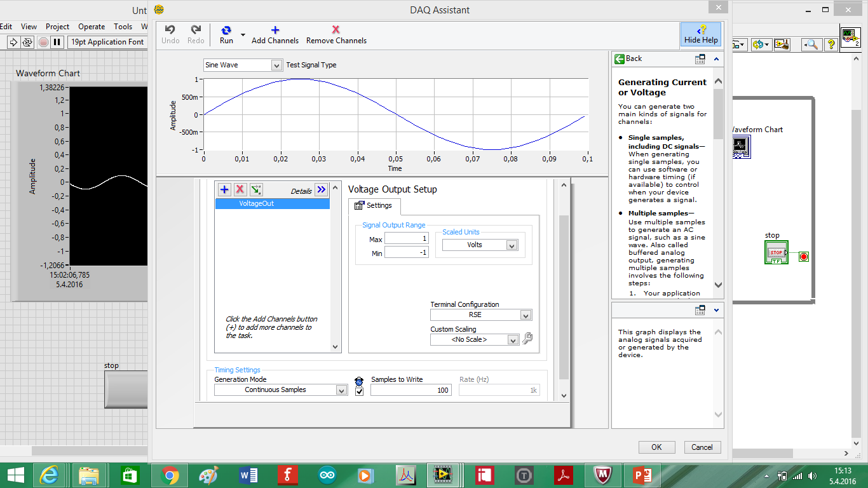Click the Samples to Write field
The height and width of the screenshot is (488, 868).
click(x=411, y=390)
